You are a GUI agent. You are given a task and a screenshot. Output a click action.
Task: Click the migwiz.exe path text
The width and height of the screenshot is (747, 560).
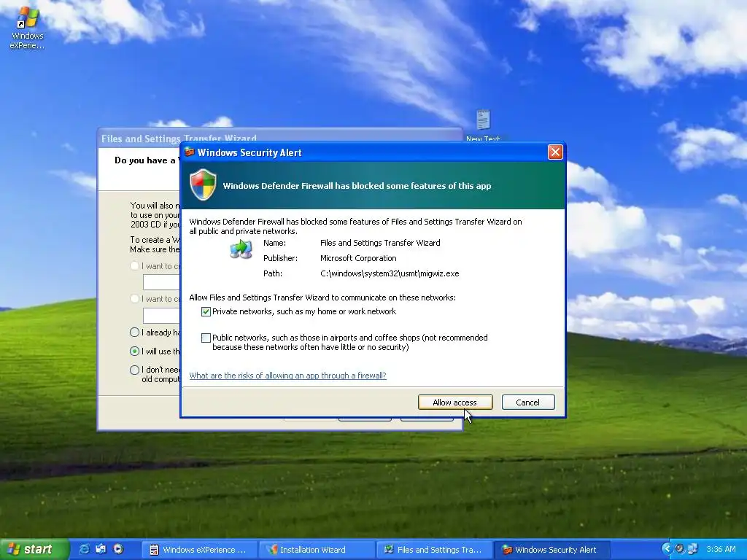click(390, 273)
